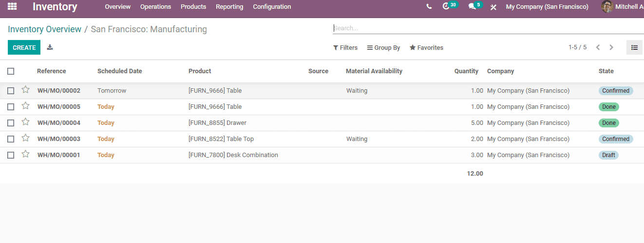The image size is (644, 243).
Task: Focus the Search input field
Action: click(488, 28)
